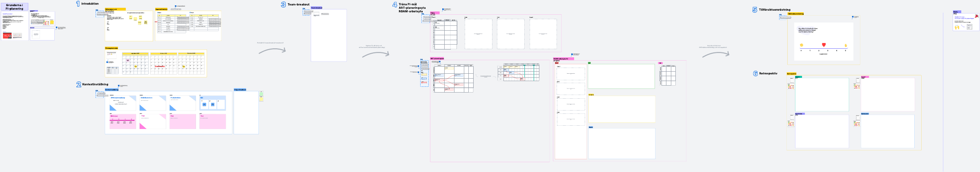980x172 pixels.
Task: Select the Förslagskalender frame label
Action: (x=111, y=48)
